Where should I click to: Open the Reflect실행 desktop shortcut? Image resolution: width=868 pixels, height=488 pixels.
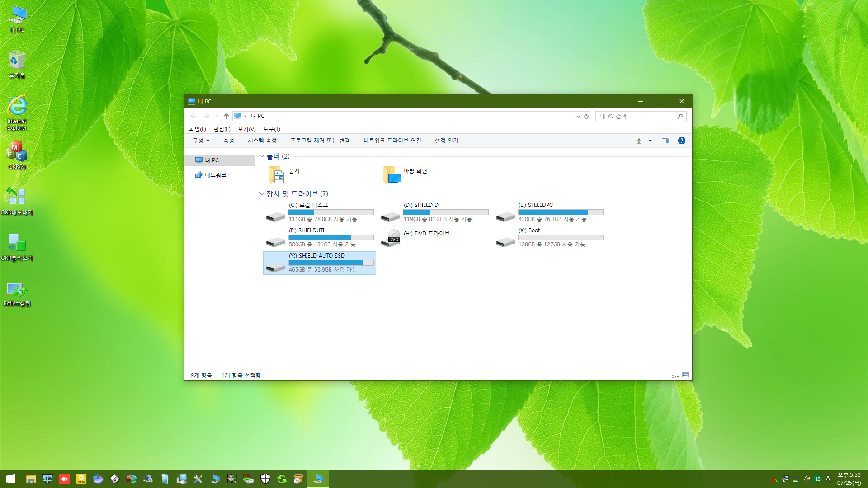click(x=17, y=294)
